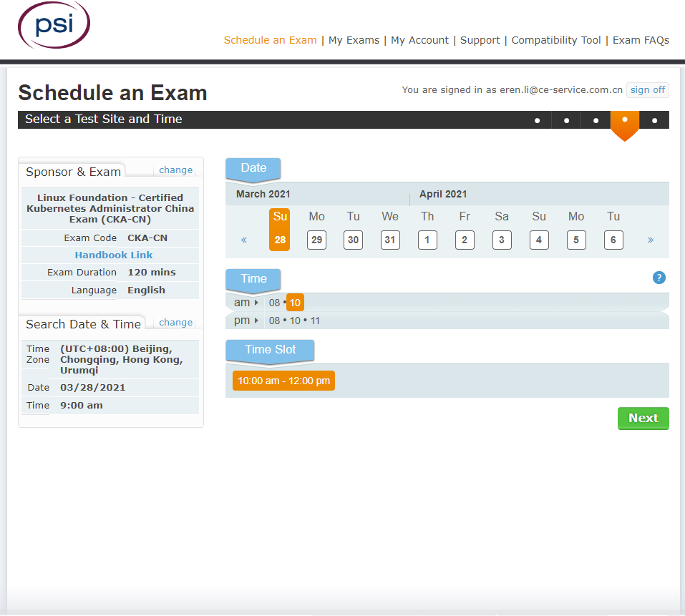This screenshot has height=616, width=685.
Task: Click the 'March 2021' month label
Action: (x=263, y=195)
